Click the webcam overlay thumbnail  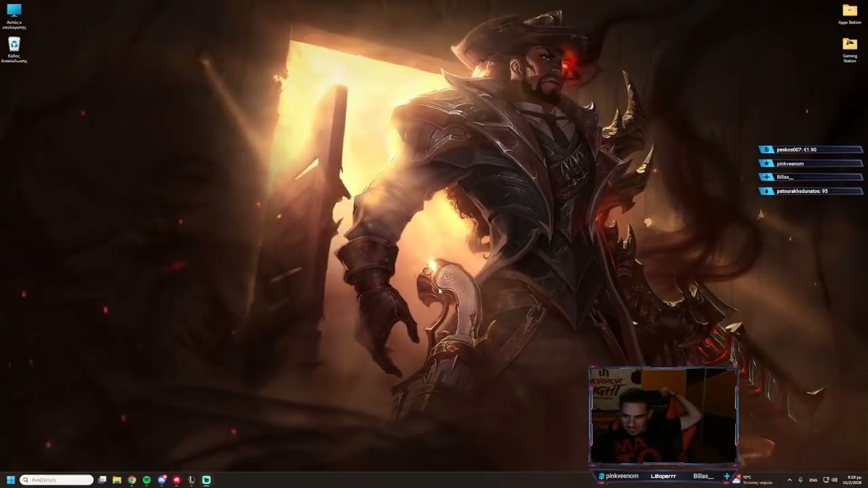coord(663,415)
